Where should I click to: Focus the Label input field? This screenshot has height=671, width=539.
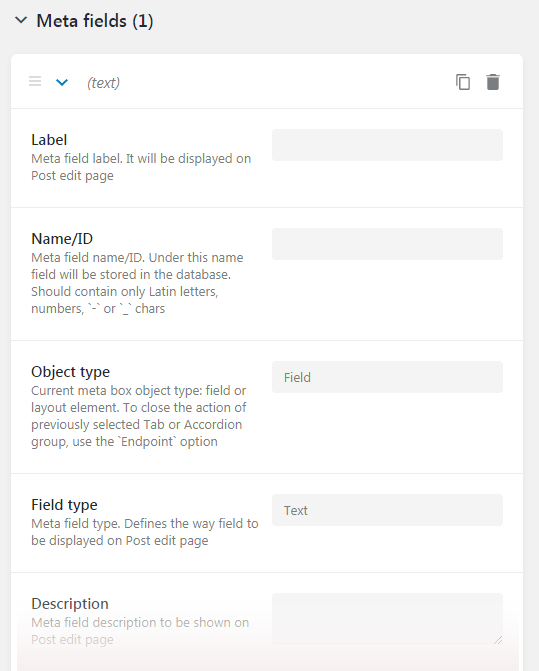pos(387,145)
